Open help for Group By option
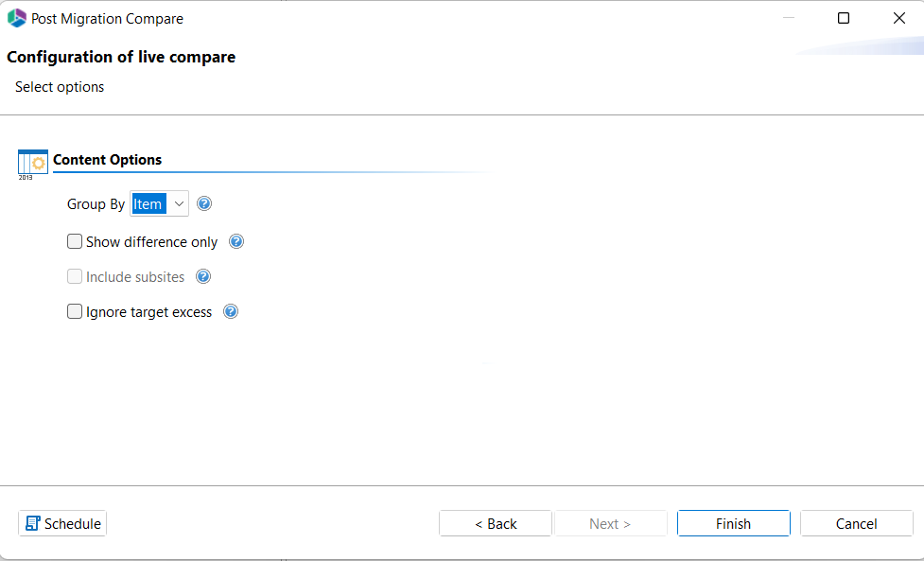 tap(203, 203)
